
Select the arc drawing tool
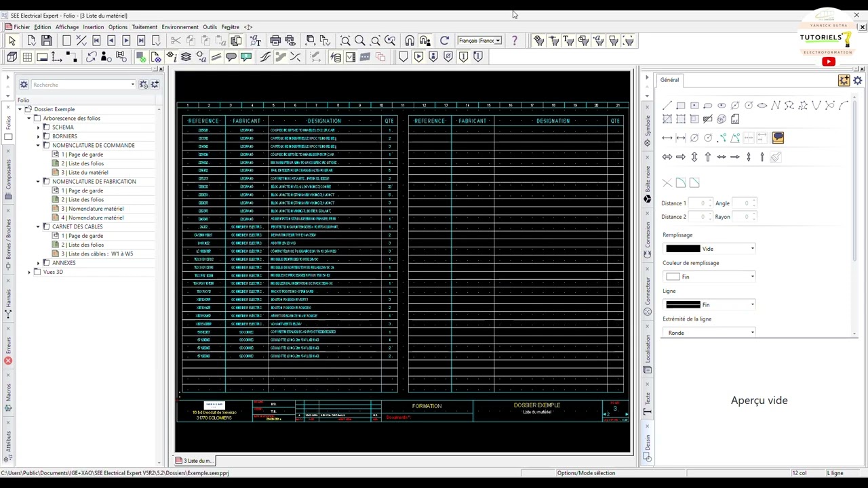[x=844, y=105]
